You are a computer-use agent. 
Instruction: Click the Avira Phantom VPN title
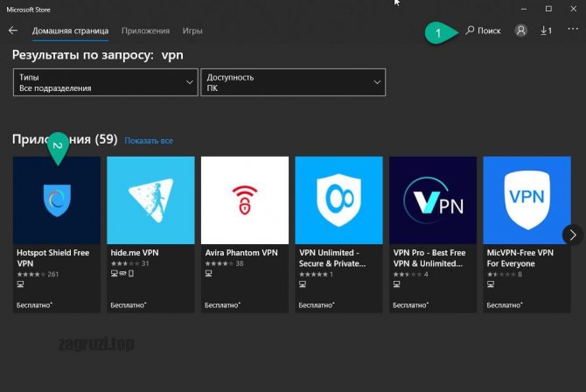pos(241,253)
